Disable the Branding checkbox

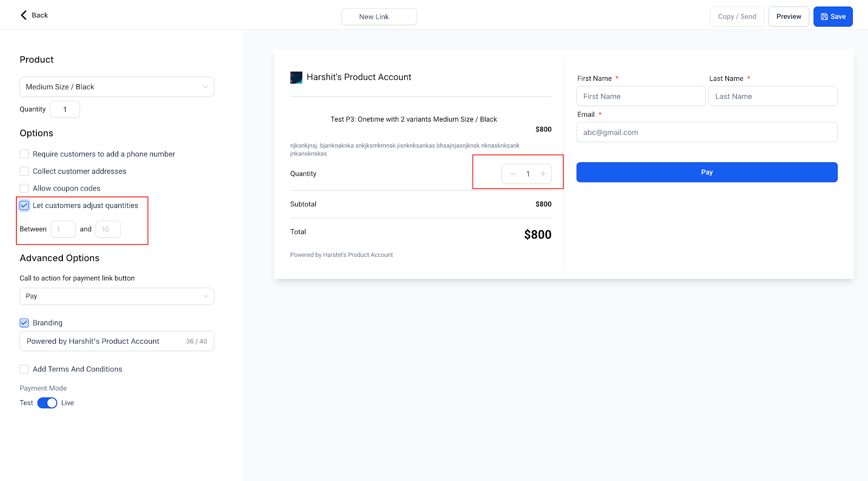(24, 323)
